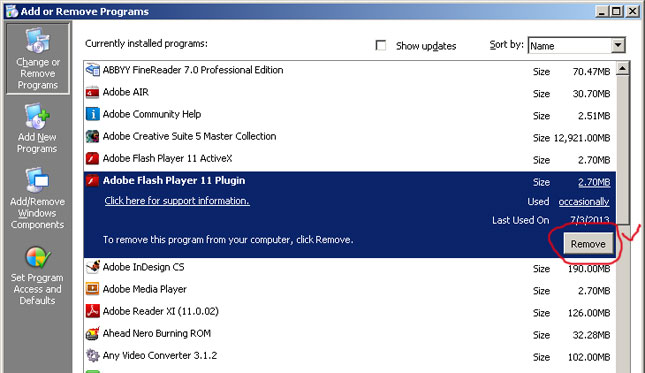Image resolution: width=645 pixels, height=373 pixels.
Task: Click the 30.70MB size value
Action: [592, 94]
